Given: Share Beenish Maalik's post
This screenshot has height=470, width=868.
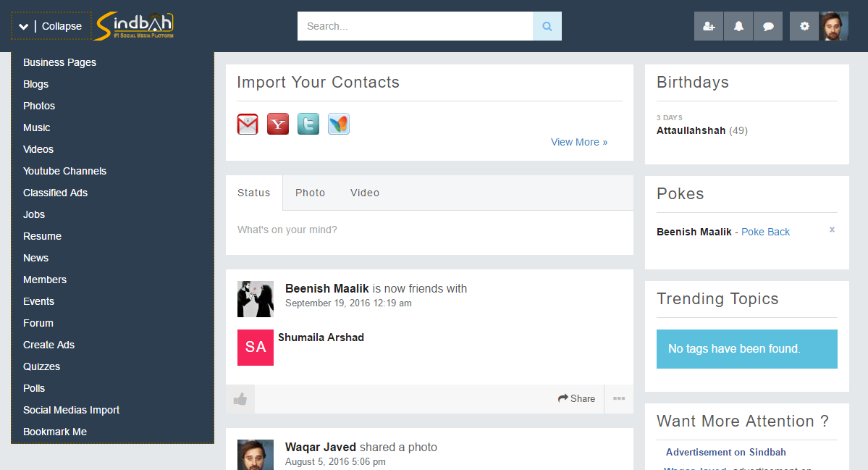Looking at the screenshot, I should point(576,398).
